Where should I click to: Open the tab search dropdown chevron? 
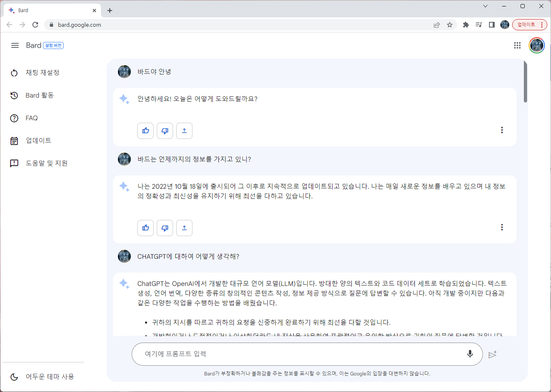485,6
